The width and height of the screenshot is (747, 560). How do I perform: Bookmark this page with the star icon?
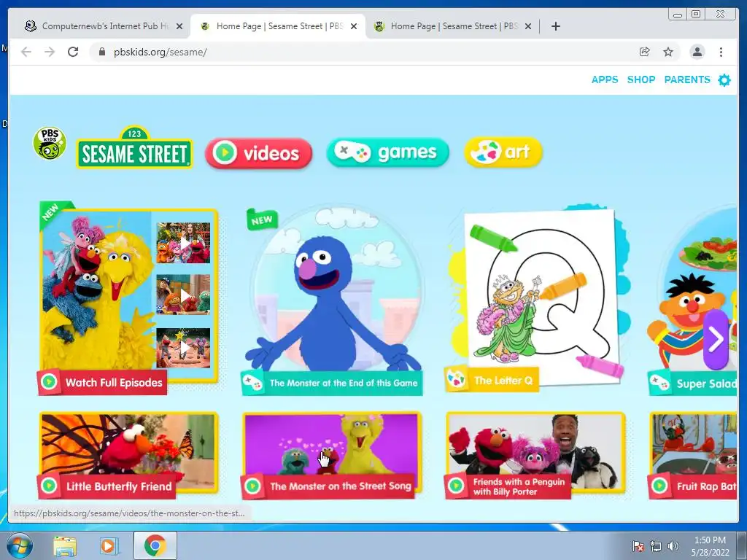(668, 52)
